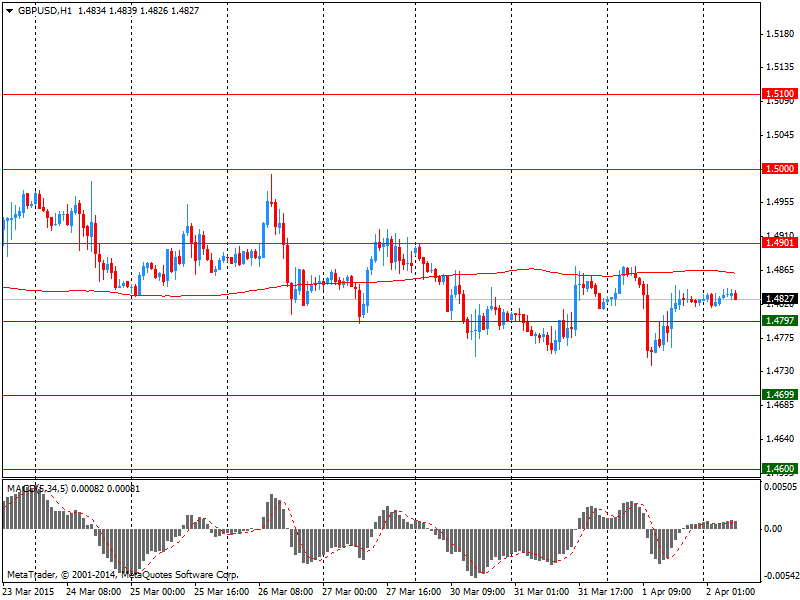Select the MACD(5,34,5) indicator label

pos(37,489)
